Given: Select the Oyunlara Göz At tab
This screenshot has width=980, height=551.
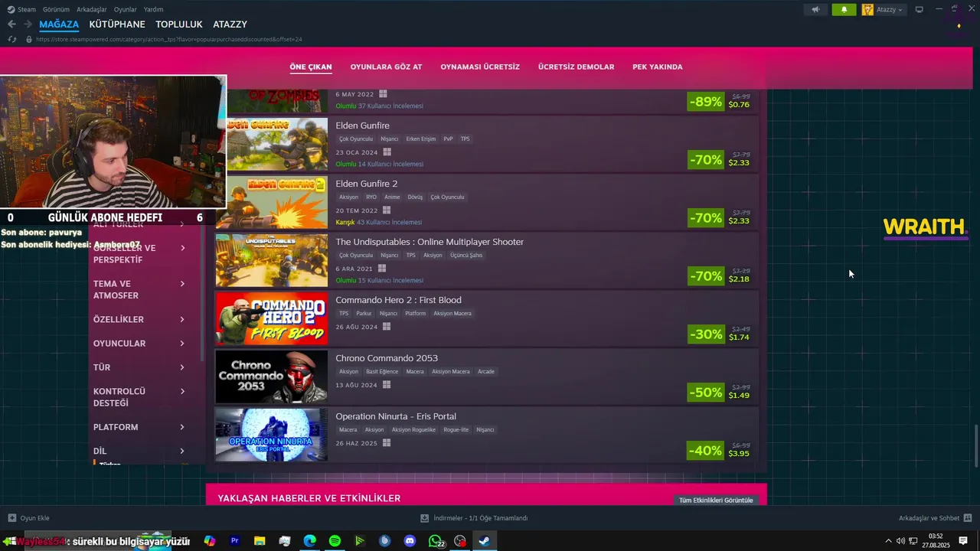Looking at the screenshot, I should click(386, 67).
